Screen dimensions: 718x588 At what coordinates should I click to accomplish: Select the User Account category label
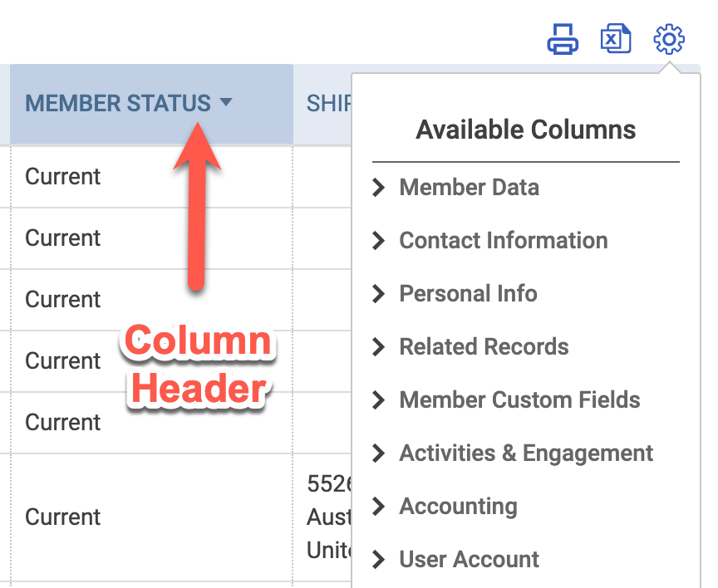click(469, 559)
